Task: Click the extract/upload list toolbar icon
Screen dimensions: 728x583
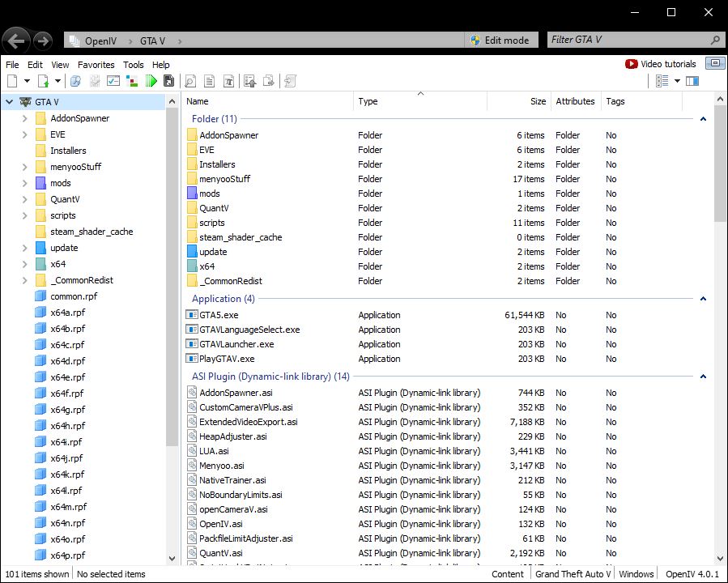Action: point(249,81)
